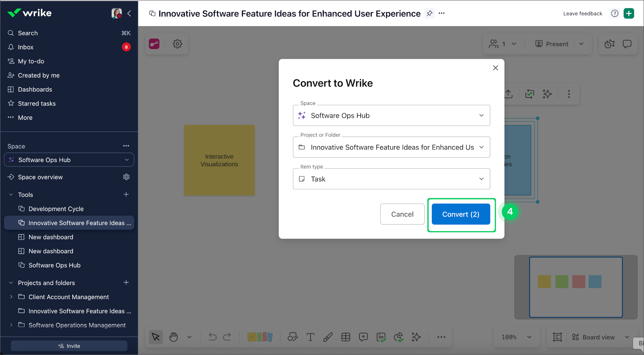The height and width of the screenshot is (355, 644).
Task: Open the board chat panel
Action: (627, 44)
